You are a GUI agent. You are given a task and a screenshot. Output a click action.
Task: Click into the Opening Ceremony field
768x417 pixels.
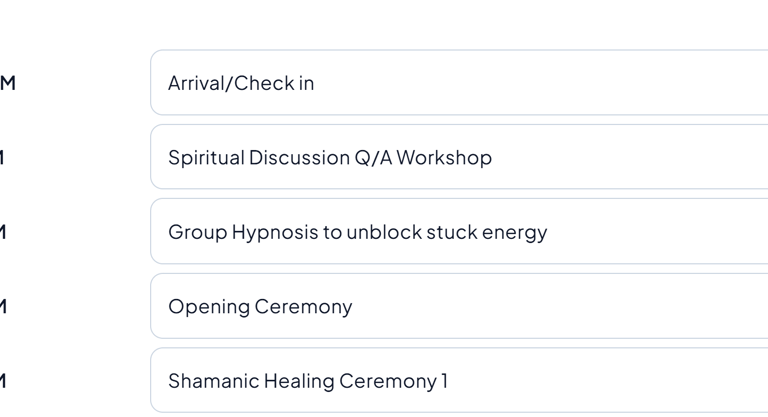(x=460, y=306)
